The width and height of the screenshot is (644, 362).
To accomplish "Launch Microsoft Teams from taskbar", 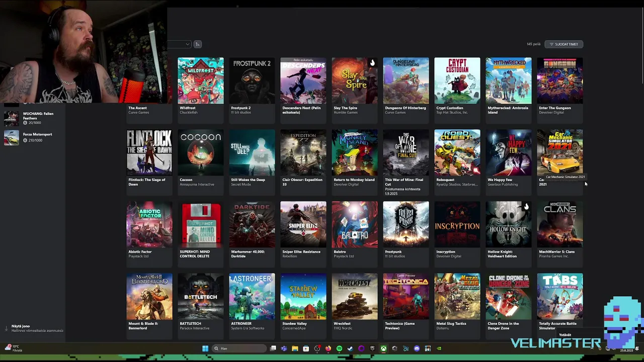I will click(284, 348).
